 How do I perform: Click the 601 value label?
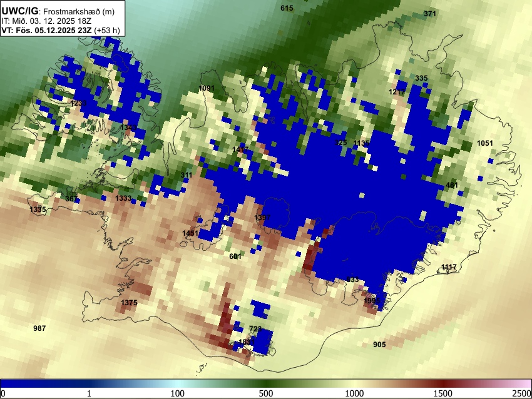click(x=235, y=256)
